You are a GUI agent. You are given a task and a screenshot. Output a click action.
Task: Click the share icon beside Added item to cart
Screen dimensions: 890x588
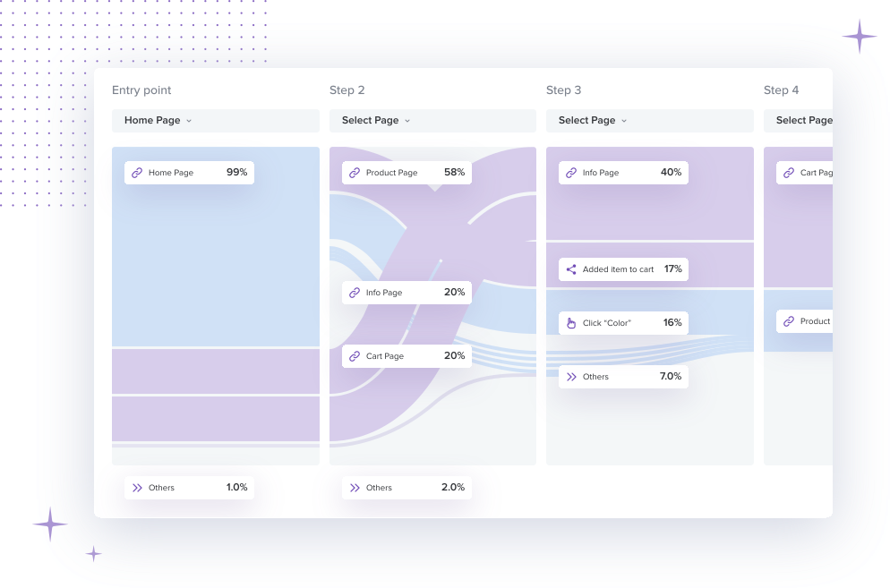[571, 269]
